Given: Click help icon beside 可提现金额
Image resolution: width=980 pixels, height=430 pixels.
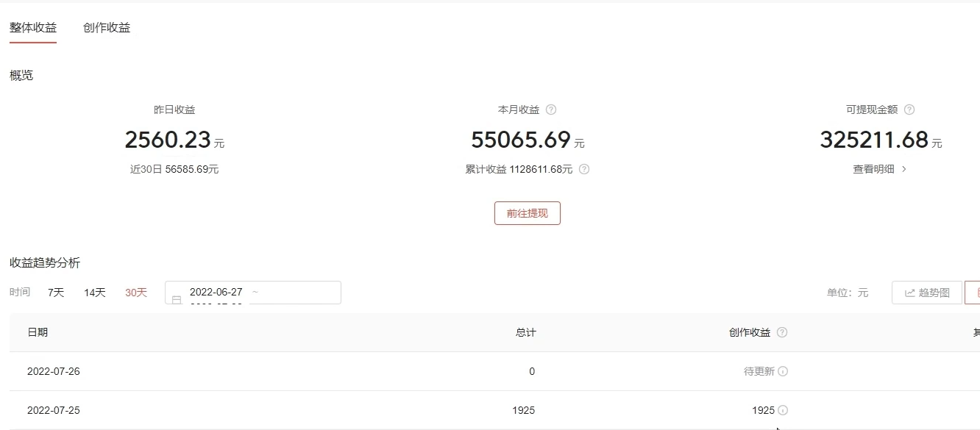Looking at the screenshot, I should (909, 110).
